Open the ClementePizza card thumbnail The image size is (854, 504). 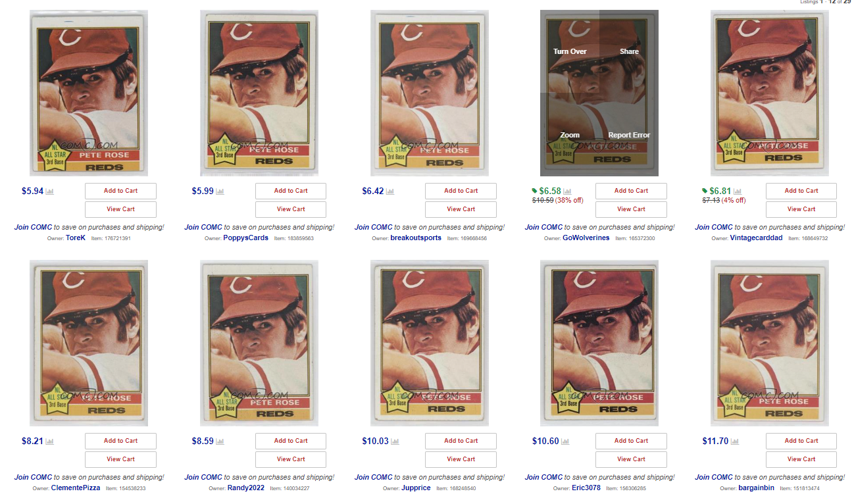point(89,343)
